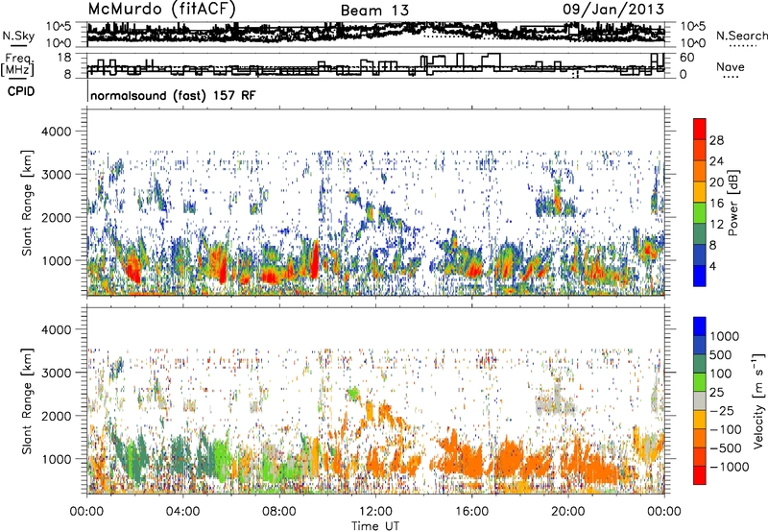This screenshot has width=768, height=532.
Task: Click the 'CPID' label
Action: [21, 91]
